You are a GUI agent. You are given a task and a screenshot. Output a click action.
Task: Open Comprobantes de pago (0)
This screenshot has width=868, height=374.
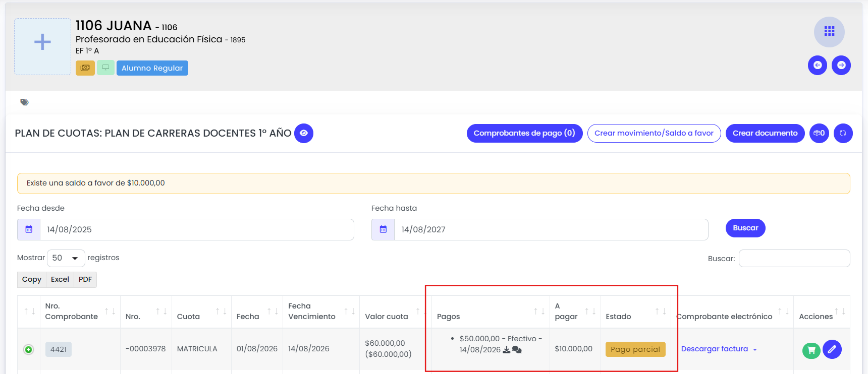pyautogui.click(x=524, y=133)
